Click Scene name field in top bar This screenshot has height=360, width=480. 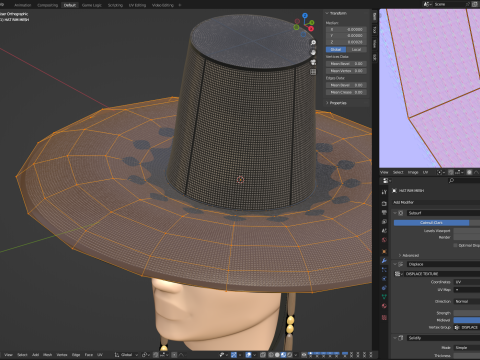click(450, 4)
